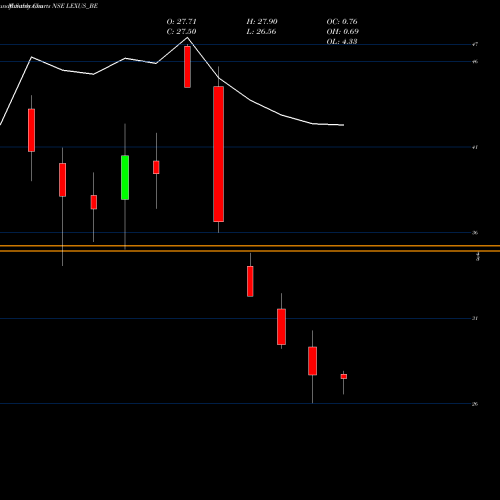The height and width of the screenshot is (500, 500).
Task: Click the 47 price axis label
Action: [x=475, y=44]
